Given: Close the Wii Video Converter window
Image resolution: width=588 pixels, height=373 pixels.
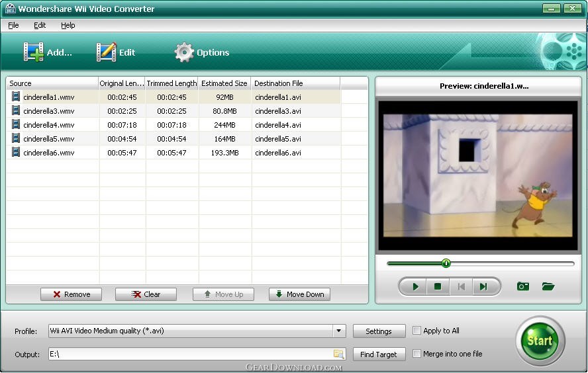Looking at the screenshot, I should tap(572, 8).
